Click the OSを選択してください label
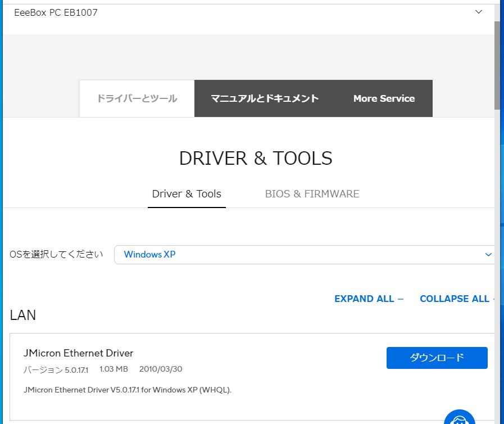The image size is (504, 424). 56,255
